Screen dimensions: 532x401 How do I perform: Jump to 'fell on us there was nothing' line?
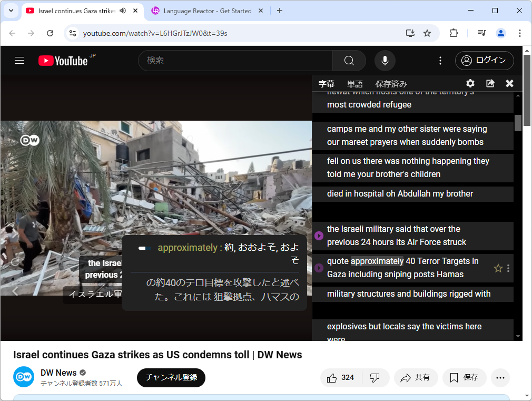pyautogui.click(x=412, y=168)
